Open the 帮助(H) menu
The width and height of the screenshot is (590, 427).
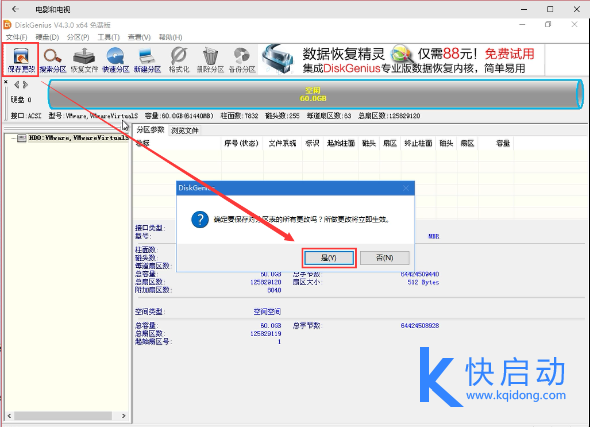(170, 37)
